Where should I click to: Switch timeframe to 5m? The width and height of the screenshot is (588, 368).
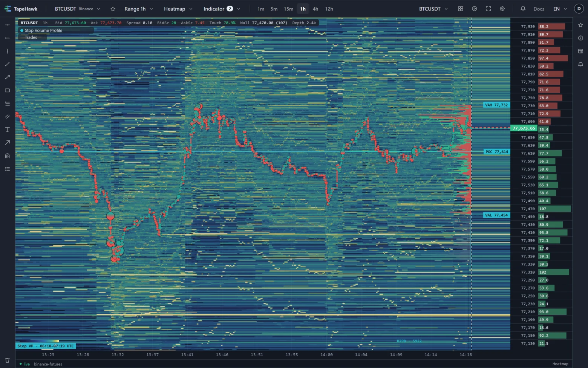[x=274, y=9]
